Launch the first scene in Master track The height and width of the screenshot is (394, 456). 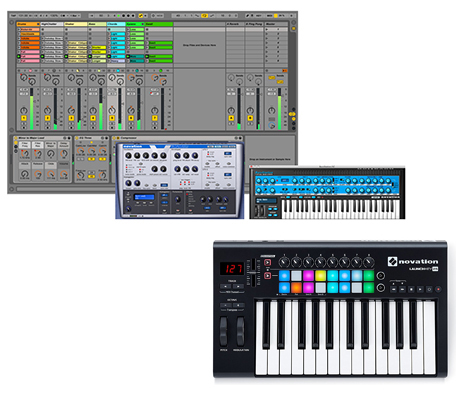pos(267,29)
